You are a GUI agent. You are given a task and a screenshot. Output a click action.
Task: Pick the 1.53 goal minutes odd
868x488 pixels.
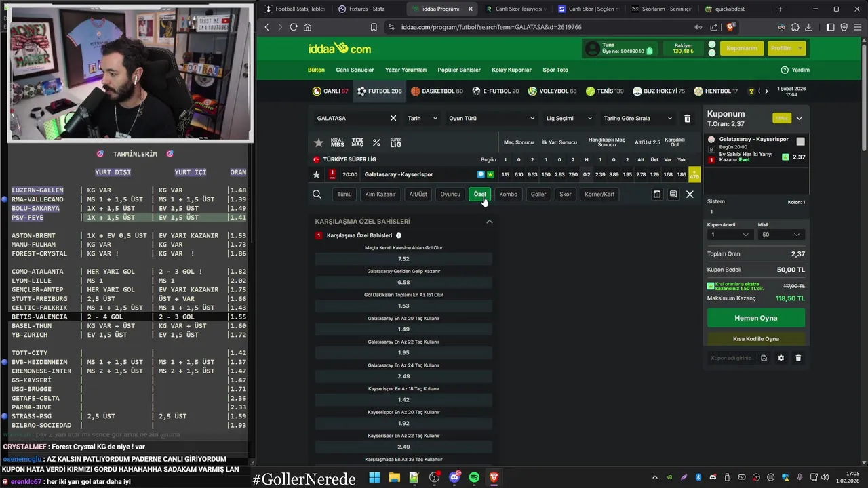(x=403, y=306)
